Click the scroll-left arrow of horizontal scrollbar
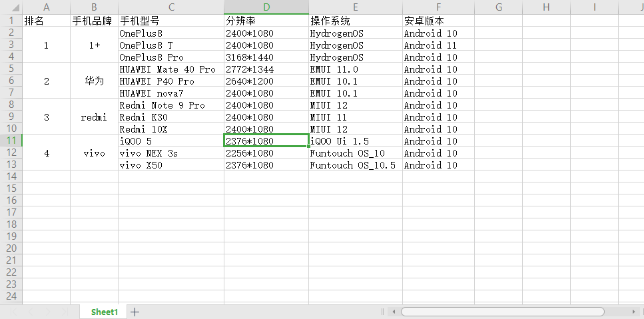644x319 pixels. pos(394,312)
